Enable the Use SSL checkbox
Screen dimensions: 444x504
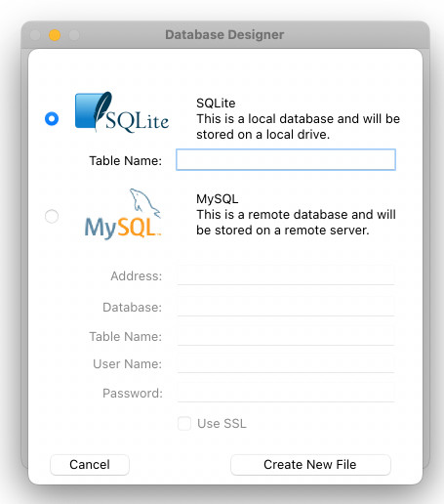tap(184, 424)
